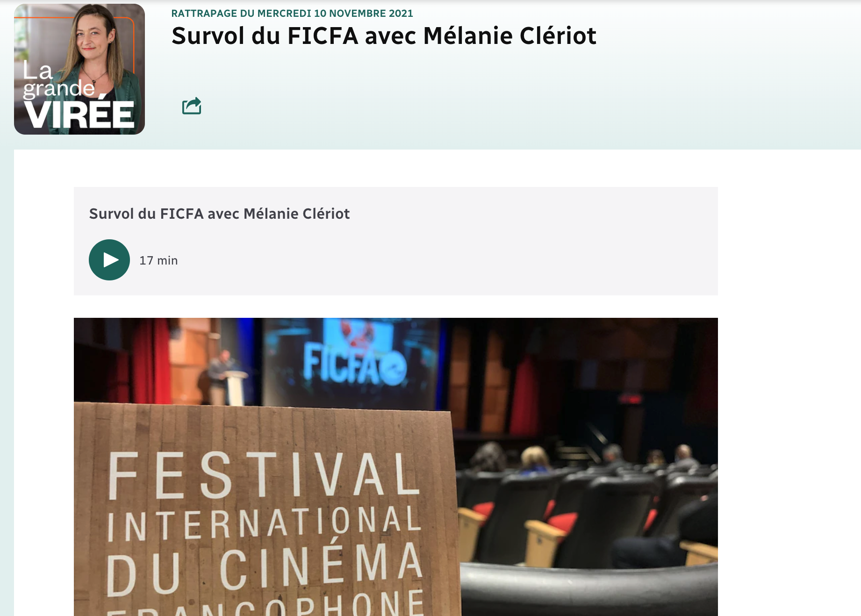
Task: Click DU CINÉMA text on the sign
Action: 265,568
